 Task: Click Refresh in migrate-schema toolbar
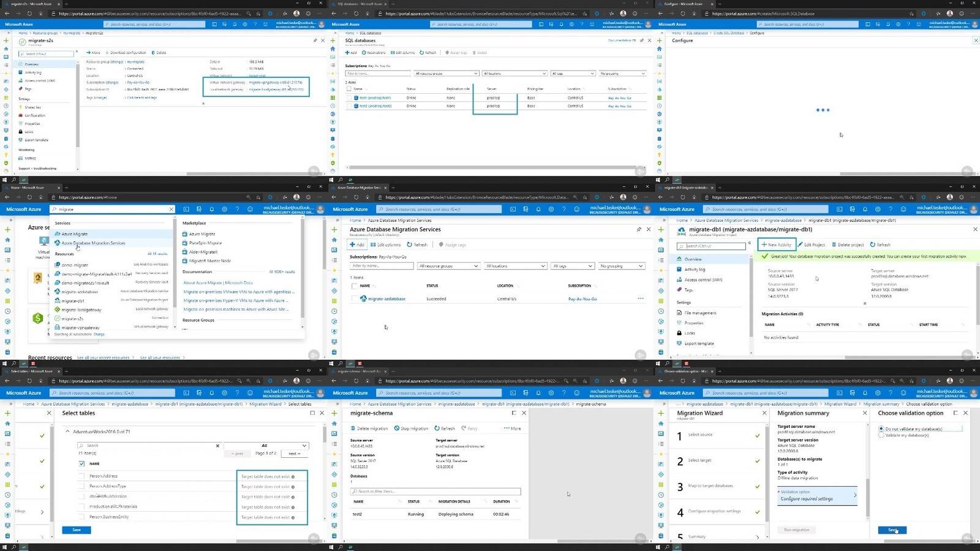pos(445,428)
